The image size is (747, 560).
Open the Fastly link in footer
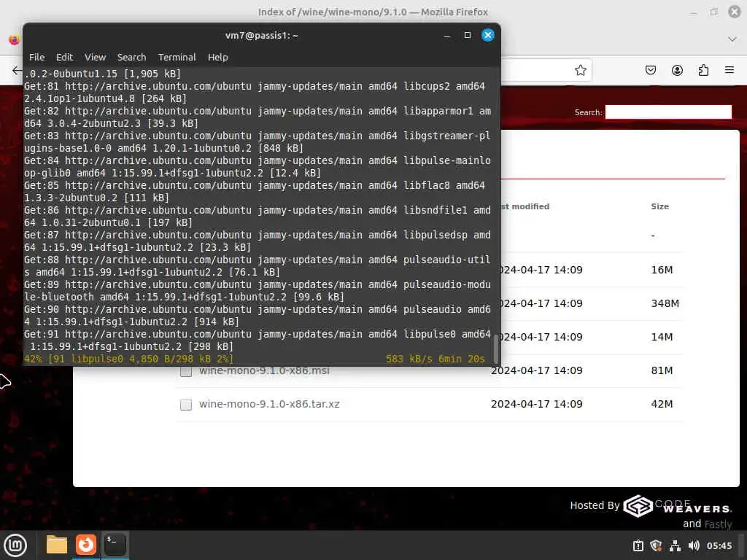click(718, 524)
